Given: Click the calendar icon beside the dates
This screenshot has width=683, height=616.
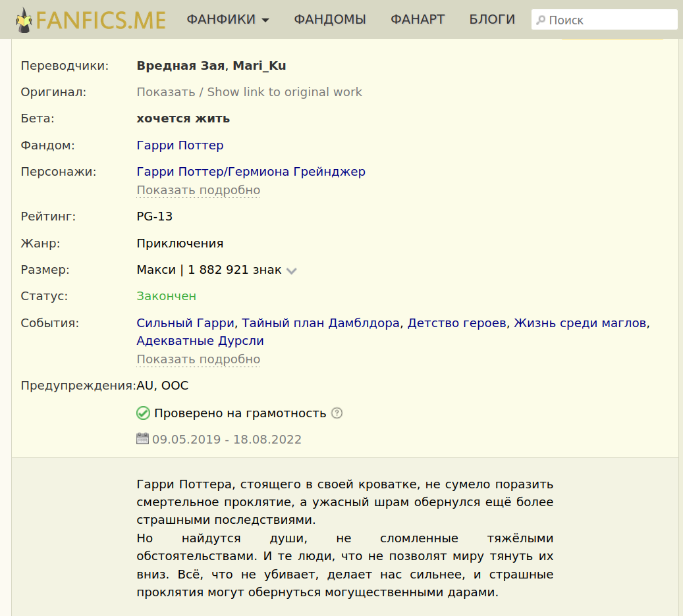Looking at the screenshot, I should tap(142, 438).
